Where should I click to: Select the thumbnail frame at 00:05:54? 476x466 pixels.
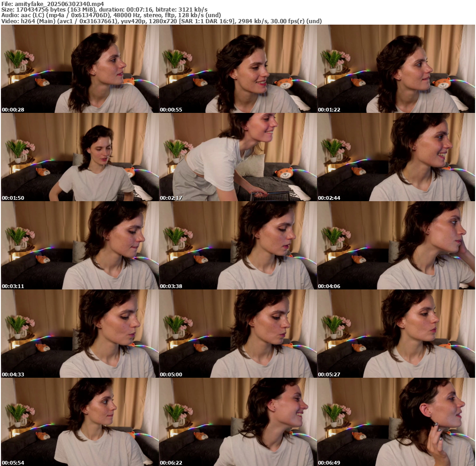(80, 422)
